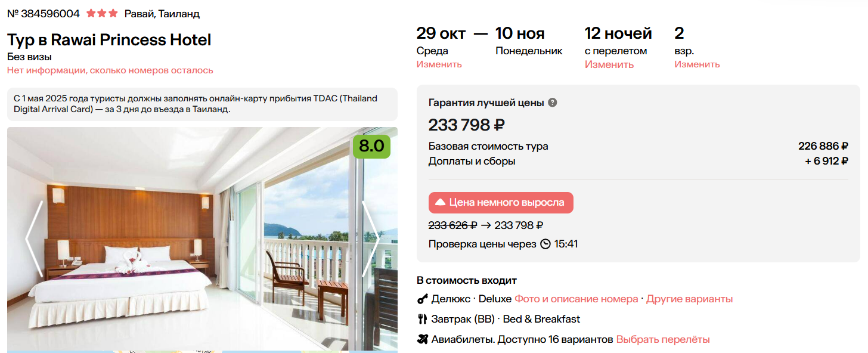Click the cloud icon in price increase badge
The height and width of the screenshot is (353, 868).
441,203
